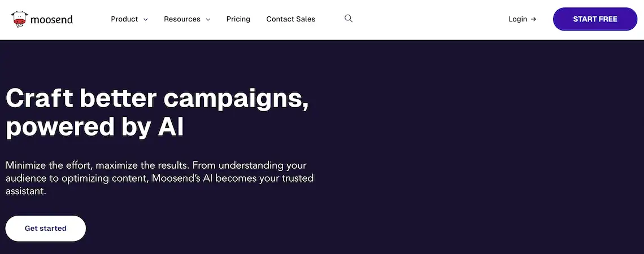Click the arrow next to Login
This screenshot has height=254, width=644.
coord(533,19)
